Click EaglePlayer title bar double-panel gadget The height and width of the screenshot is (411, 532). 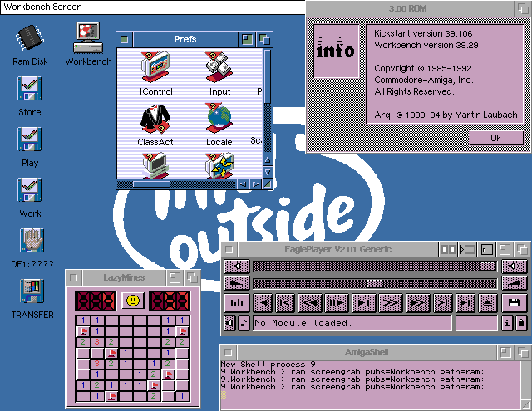pyautogui.click(x=448, y=250)
